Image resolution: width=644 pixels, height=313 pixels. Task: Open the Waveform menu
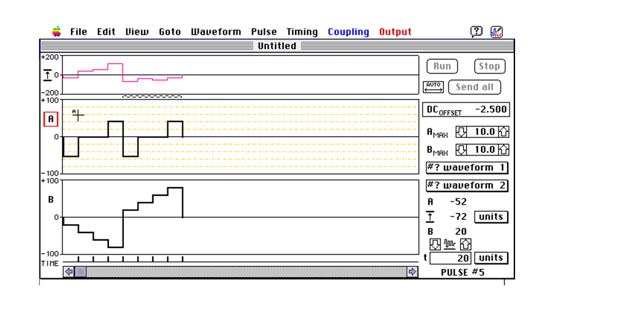(x=216, y=31)
